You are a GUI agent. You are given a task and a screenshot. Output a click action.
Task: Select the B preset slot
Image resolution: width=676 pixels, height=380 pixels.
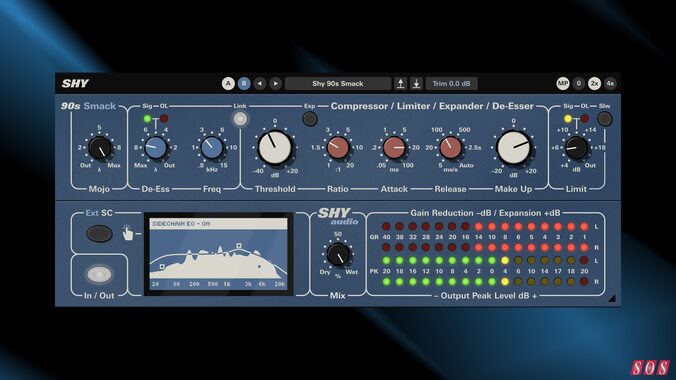(x=244, y=84)
